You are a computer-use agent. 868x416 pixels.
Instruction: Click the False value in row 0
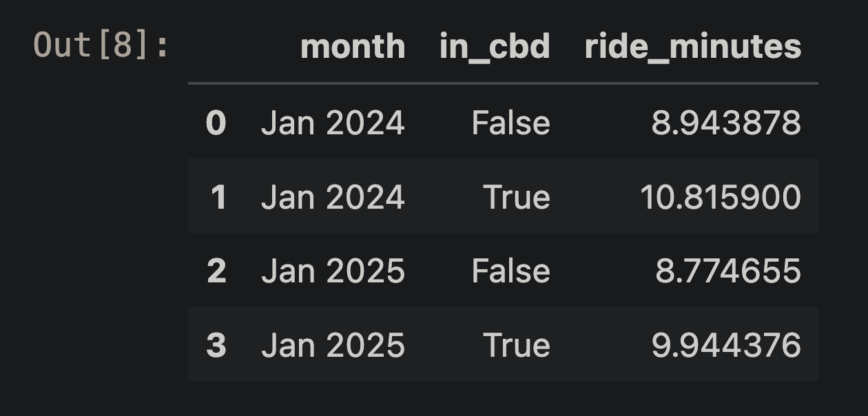510,123
